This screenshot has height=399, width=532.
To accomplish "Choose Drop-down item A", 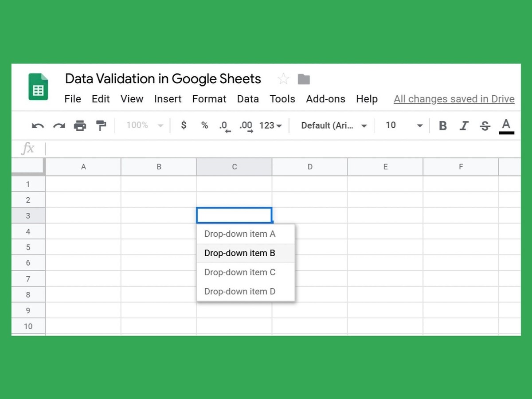I will coord(246,234).
